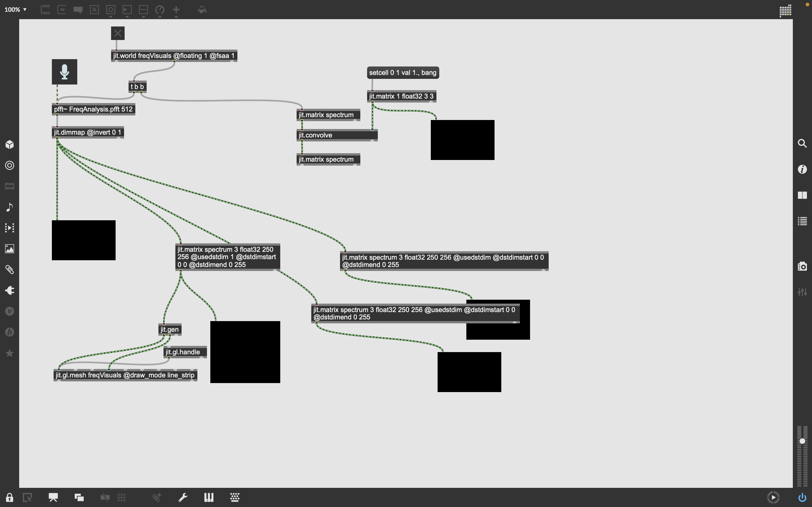
Task: Expand the add-object plus menu in top toolbar
Action: pos(176,10)
